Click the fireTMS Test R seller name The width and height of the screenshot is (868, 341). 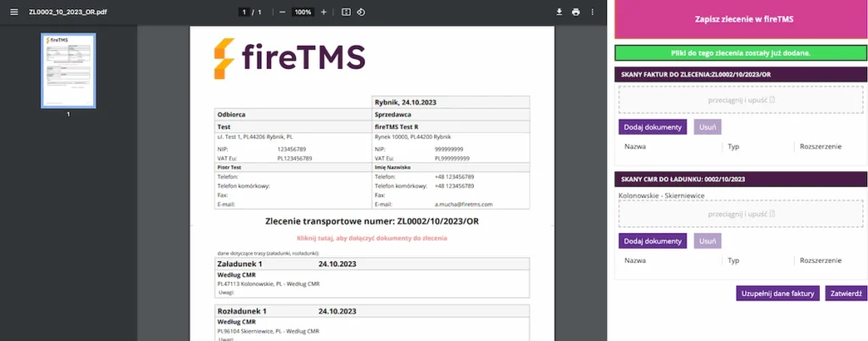pos(397,126)
